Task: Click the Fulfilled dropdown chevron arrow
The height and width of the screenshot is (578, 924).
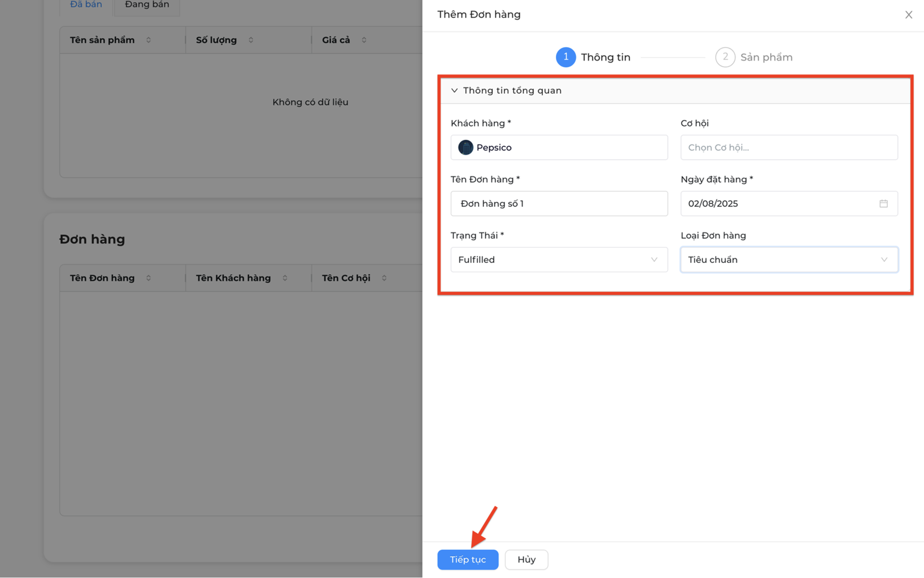Action: pyautogui.click(x=654, y=259)
